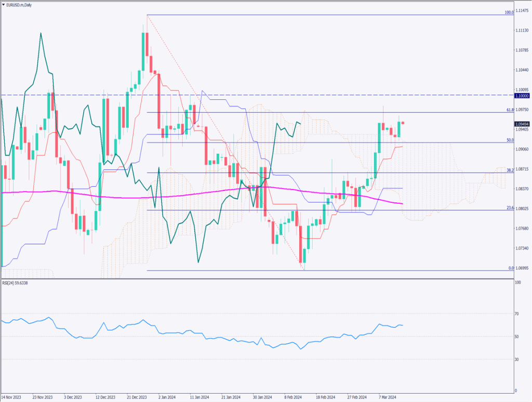Select the 1.10000 horizontal line price tag
This screenshot has width=532, height=402.
click(522, 96)
